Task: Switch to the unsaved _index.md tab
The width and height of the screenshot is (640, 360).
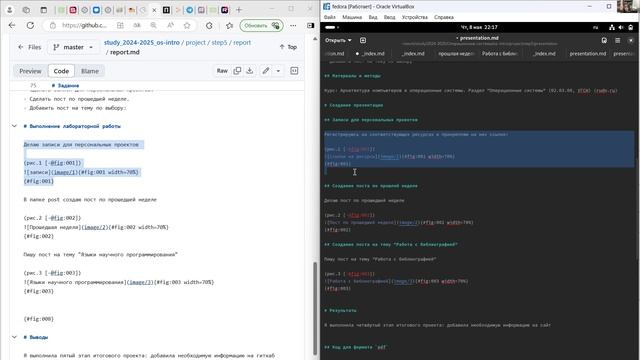Action: tap(371, 53)
